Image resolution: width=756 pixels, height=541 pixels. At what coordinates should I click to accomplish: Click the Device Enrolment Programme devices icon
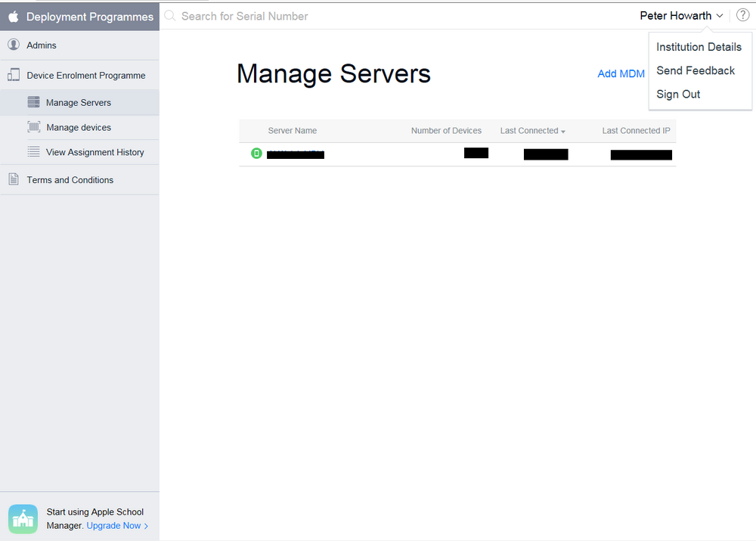pyautogui.click(x=14, y=75)
